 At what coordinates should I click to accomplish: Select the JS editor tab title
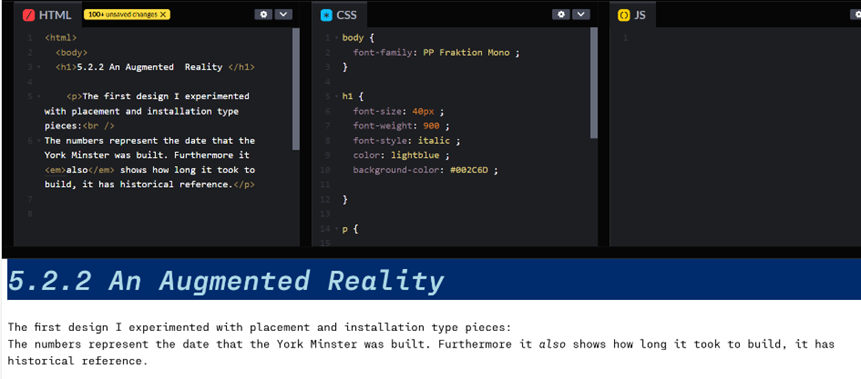point(640,15)
